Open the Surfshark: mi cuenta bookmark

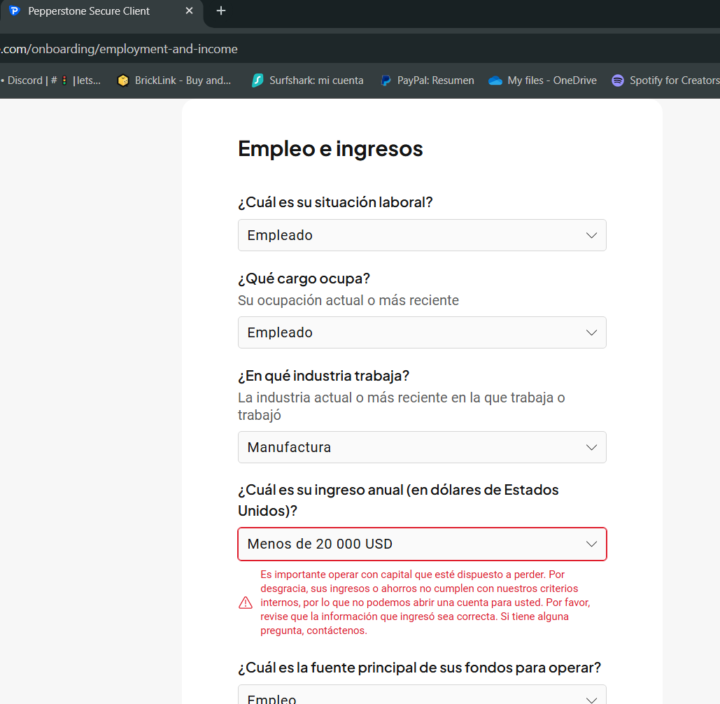point(307,80)
